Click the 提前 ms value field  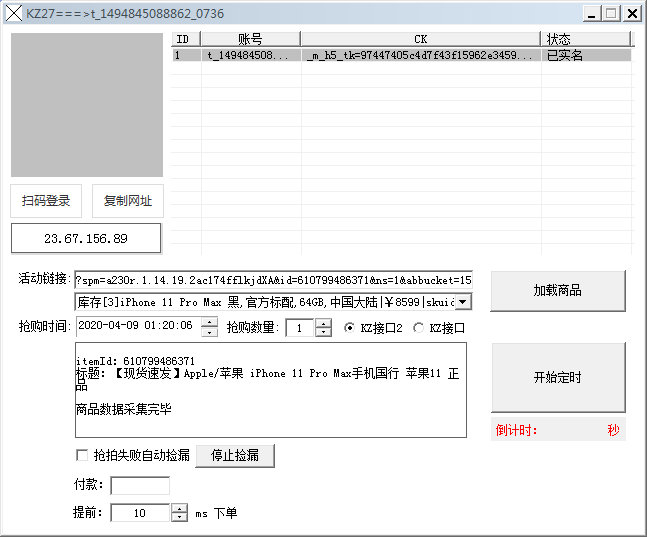pos(140,513)
